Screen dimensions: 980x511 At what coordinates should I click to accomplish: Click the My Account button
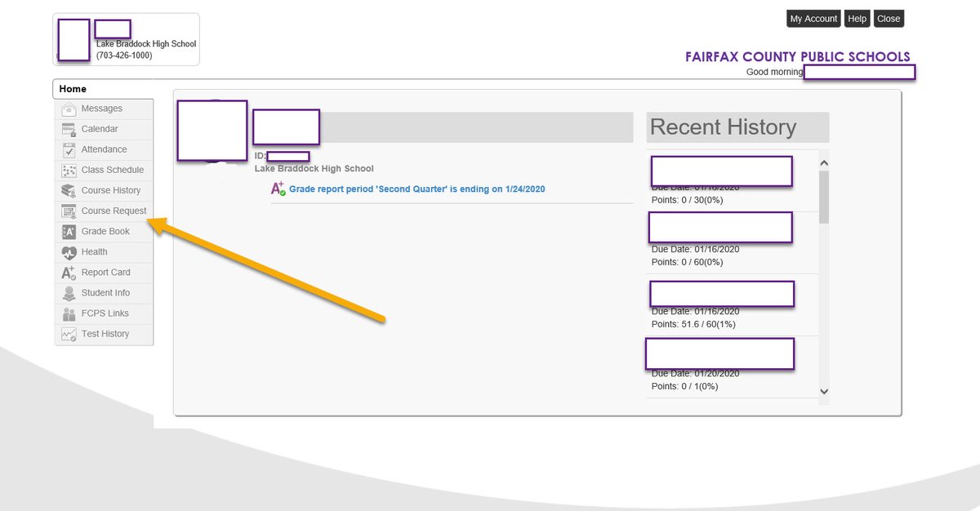tap(813, 19)
